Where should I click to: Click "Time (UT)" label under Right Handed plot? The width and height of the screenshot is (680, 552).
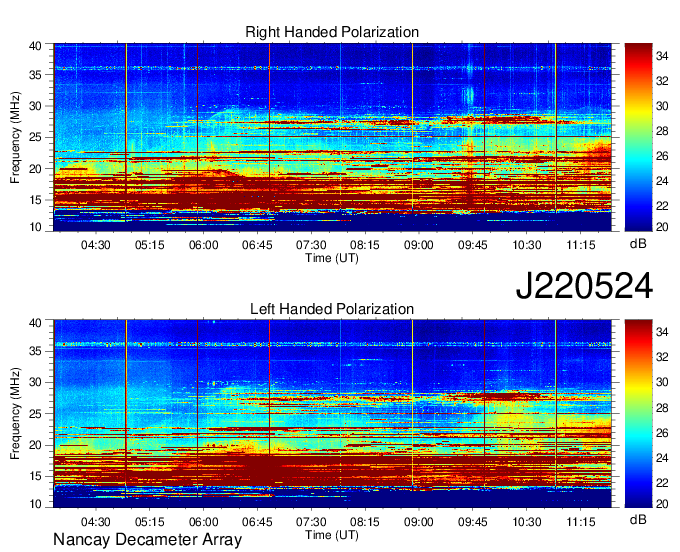pyautogui.click(x=332, y=258)
